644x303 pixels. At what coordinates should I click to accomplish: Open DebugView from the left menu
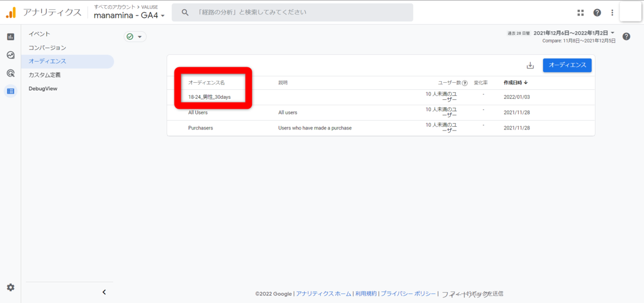click(43, 89)
